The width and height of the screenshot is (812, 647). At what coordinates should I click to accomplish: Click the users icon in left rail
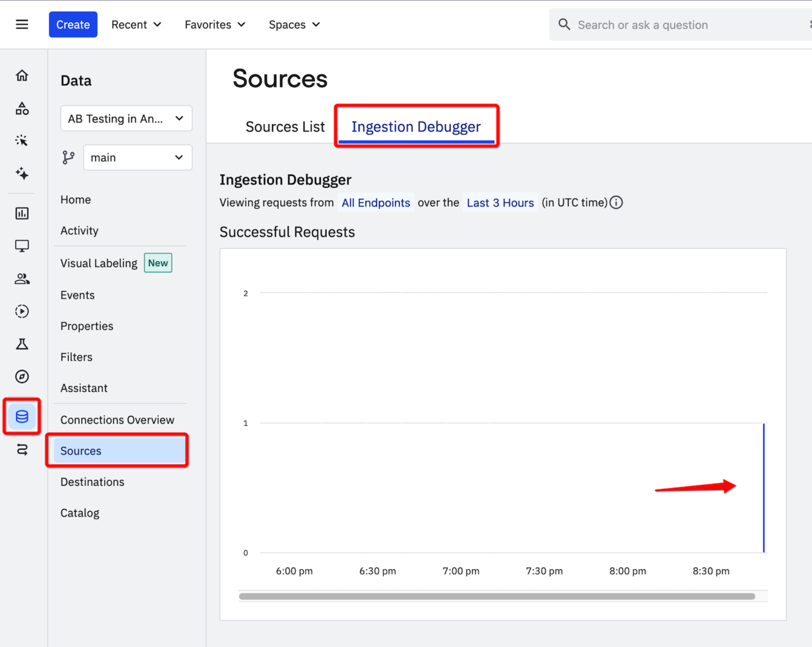point(22,279)
